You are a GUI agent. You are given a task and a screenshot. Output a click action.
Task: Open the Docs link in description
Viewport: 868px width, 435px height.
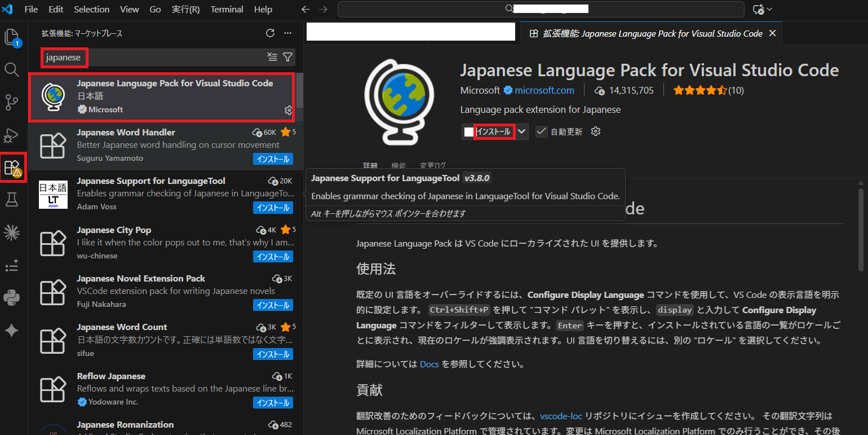coord(429,364)
